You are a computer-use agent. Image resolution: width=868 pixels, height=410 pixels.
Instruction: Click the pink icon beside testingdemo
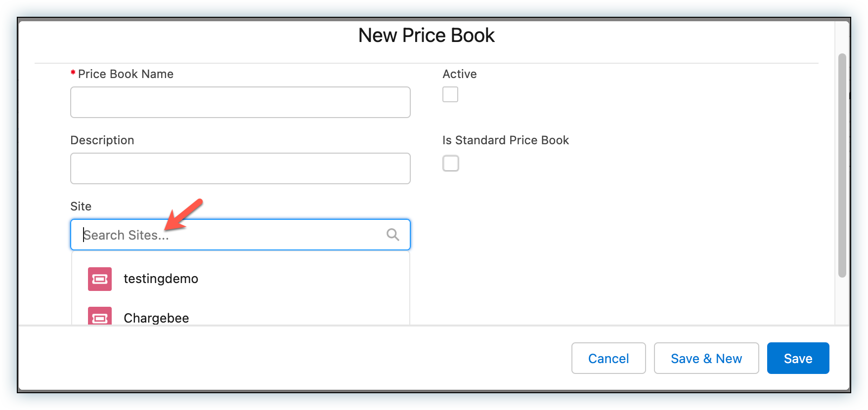pos(100,279)
